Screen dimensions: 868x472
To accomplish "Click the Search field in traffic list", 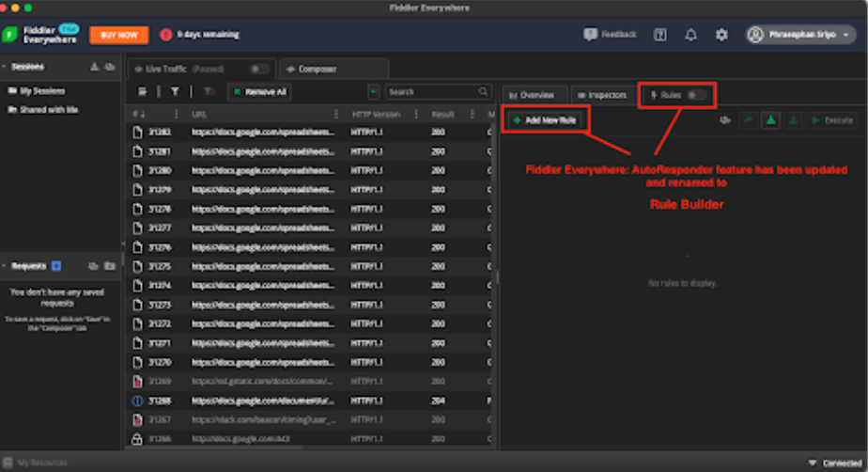I will (435, 92).
